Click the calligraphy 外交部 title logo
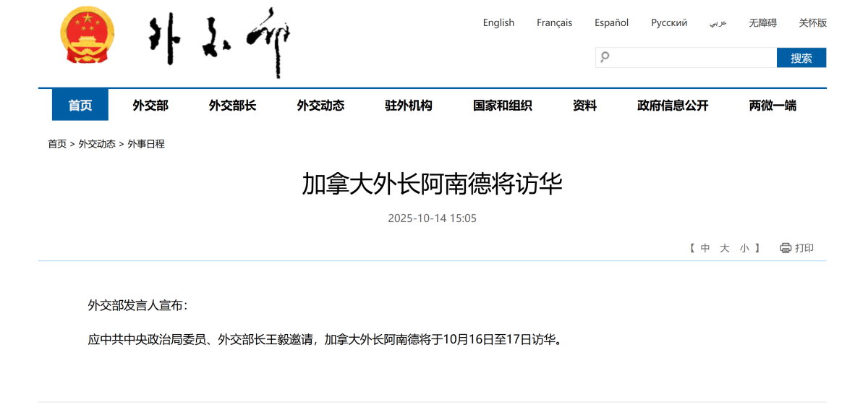Screen dimensions: 868x405 (218, 42)
